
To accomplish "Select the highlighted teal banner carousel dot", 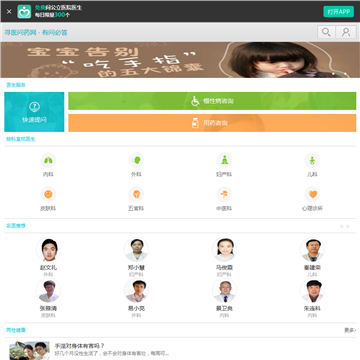I will coord(339,74).
